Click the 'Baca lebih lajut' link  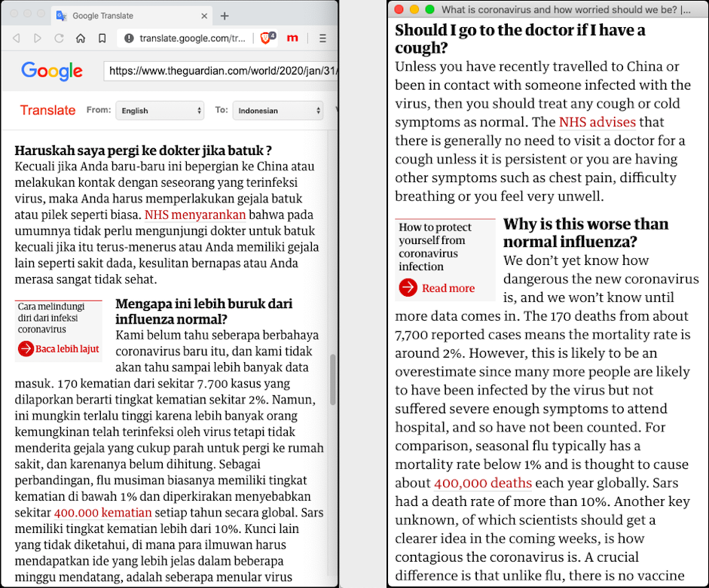tap(67, 349)
